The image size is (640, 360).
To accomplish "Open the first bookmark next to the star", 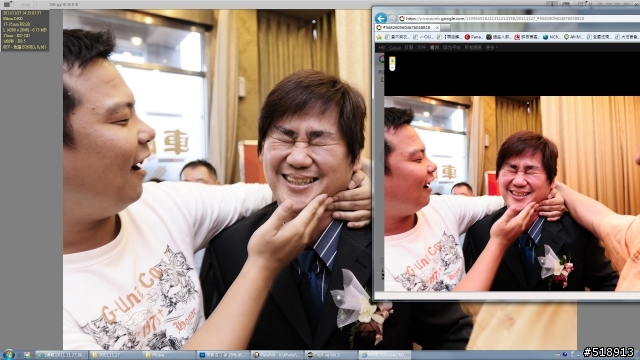I will coord(398,37).
